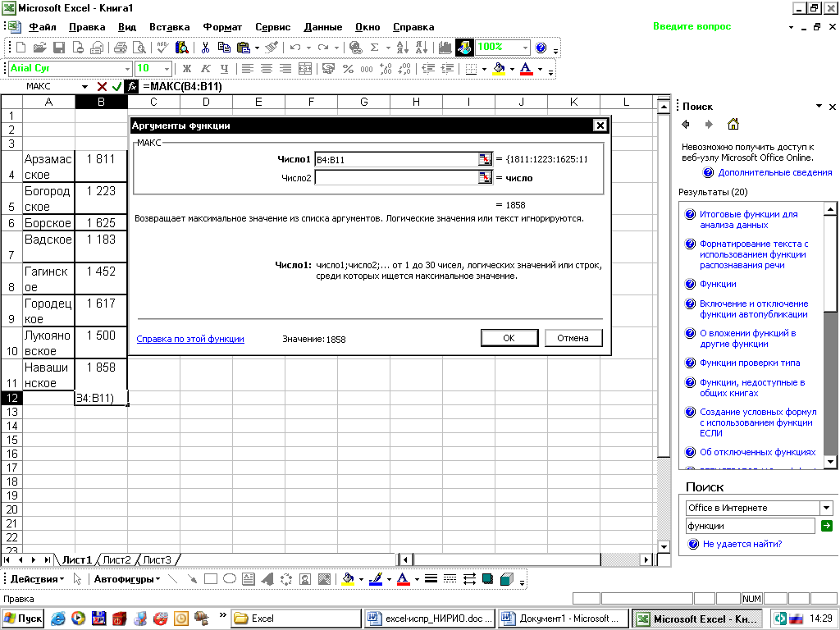
Task: Toggle Center alignment button
Action: (x=267, y=69)
